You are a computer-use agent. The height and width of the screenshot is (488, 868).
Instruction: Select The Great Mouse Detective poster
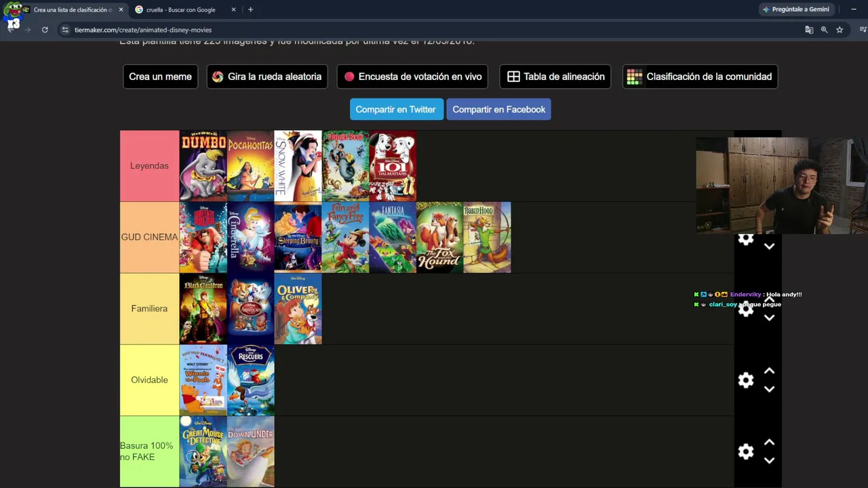point(203,451)
